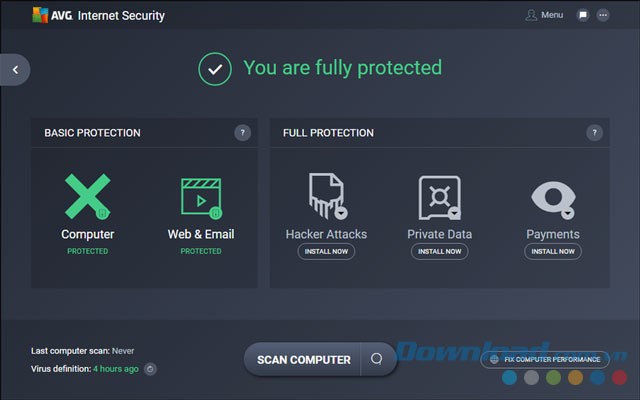Open the Web & Email protection icon
Viewport: 640px width, 400px height.
[201, 198]
